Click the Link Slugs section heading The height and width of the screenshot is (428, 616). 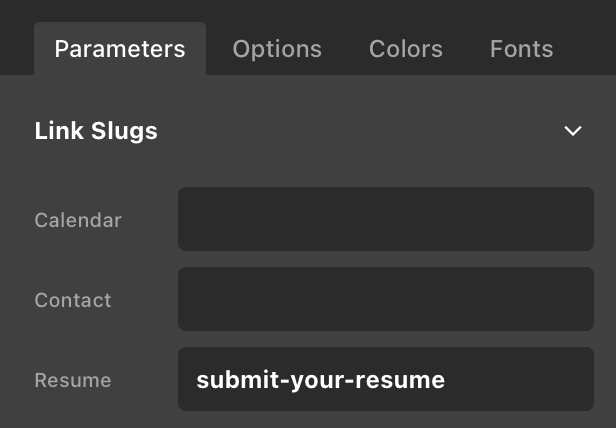[x=96, y=131]
